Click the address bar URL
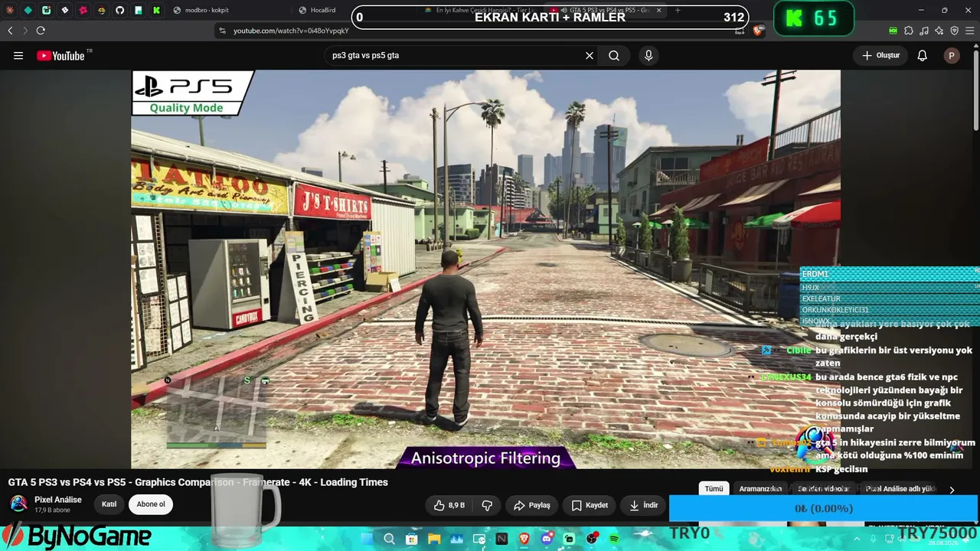 (291, 31)
